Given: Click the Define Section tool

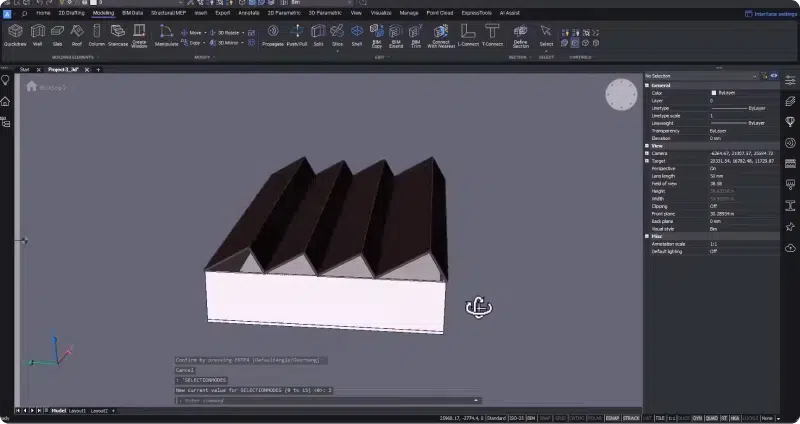Looking at the screenshot, I should (520, 36).
